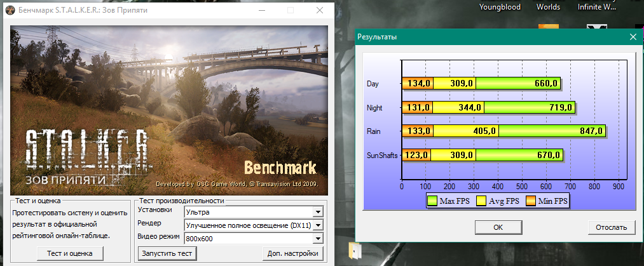Click the green Max FPS legend swatch
This screenshot has height=266, width=644.
point(432,201)
